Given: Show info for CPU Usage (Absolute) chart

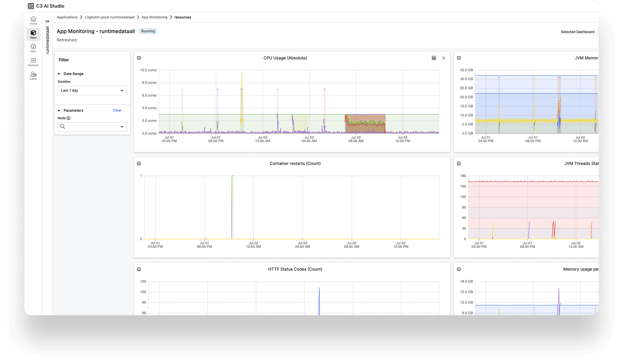Looking at the screenshot, I should tap(139, 58).
